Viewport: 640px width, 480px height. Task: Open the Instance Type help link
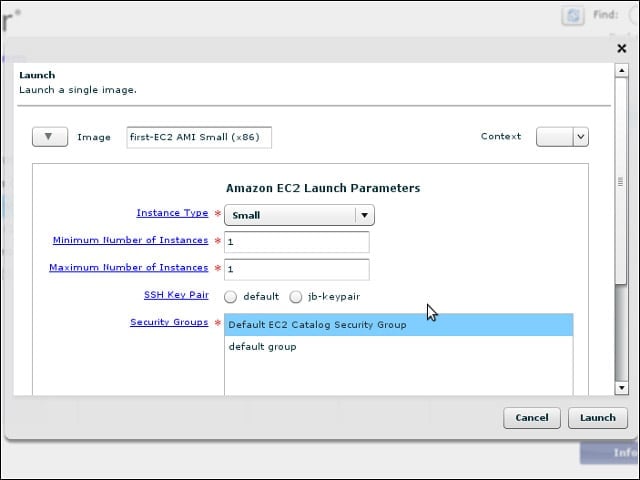[x=172, y=213]
